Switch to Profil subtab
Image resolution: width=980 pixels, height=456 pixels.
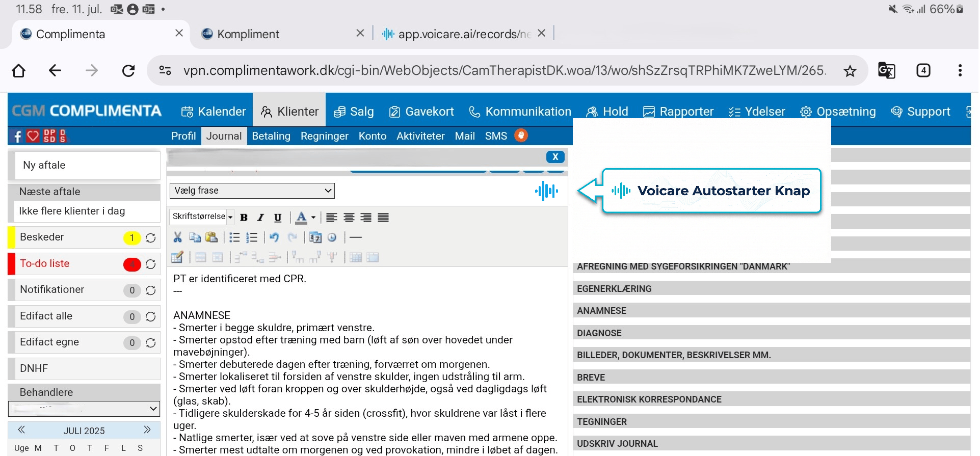(x=183, y=136)
